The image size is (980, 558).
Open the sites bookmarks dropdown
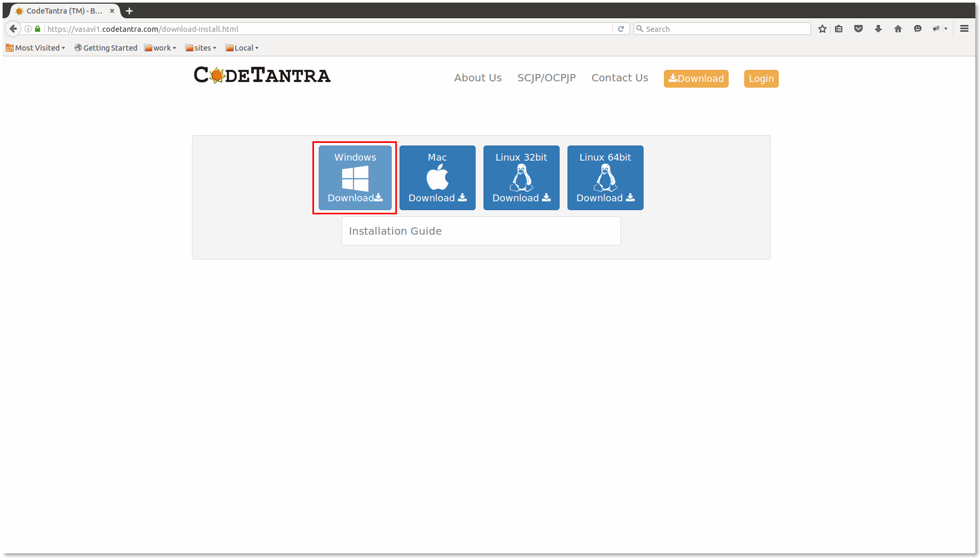[200, 47]
